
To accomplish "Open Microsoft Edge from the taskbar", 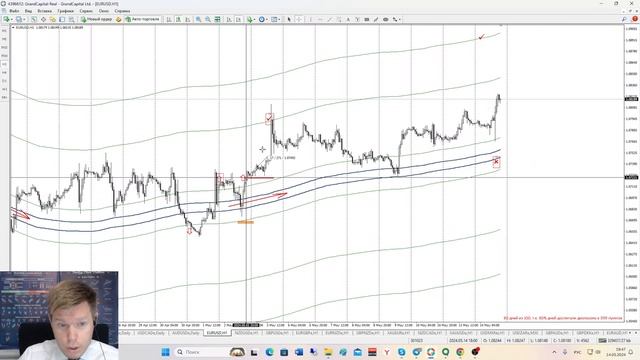I will coord(269,352).
